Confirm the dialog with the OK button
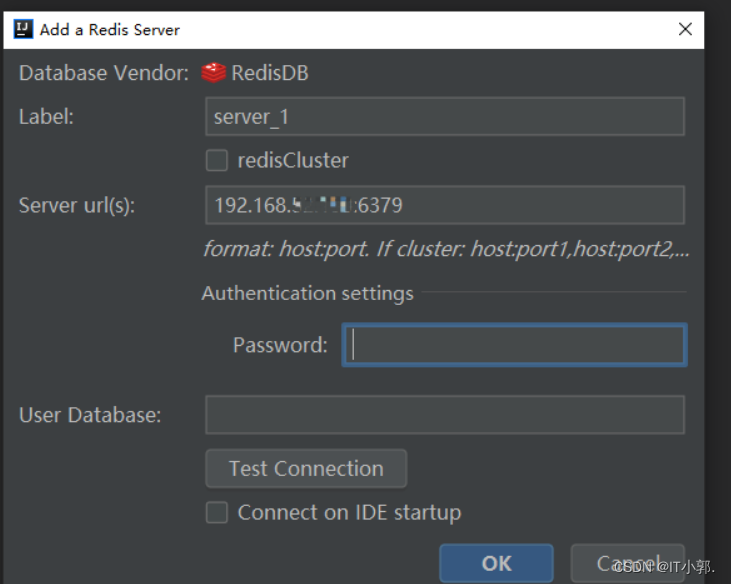Screen dimensions: 731x584 (x=496, y=563)
